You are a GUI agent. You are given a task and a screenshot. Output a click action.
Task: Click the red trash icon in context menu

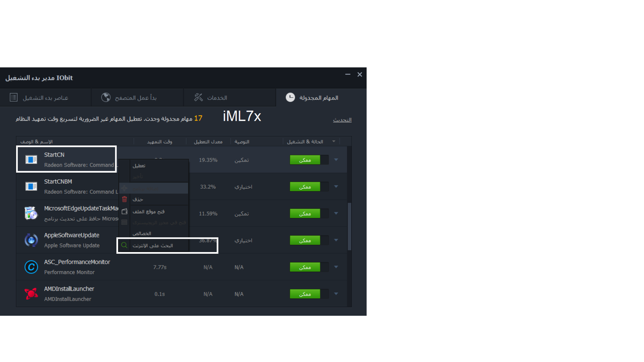point(125,199)
